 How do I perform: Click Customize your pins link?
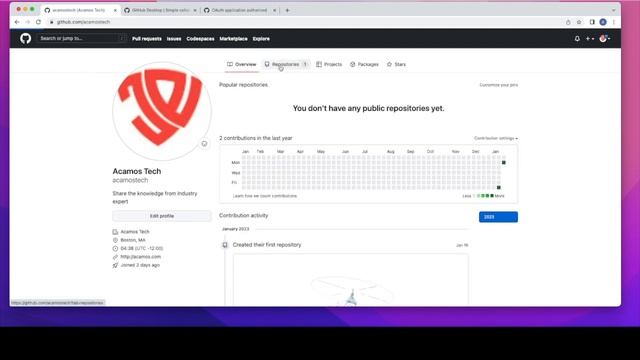[498, 85]
